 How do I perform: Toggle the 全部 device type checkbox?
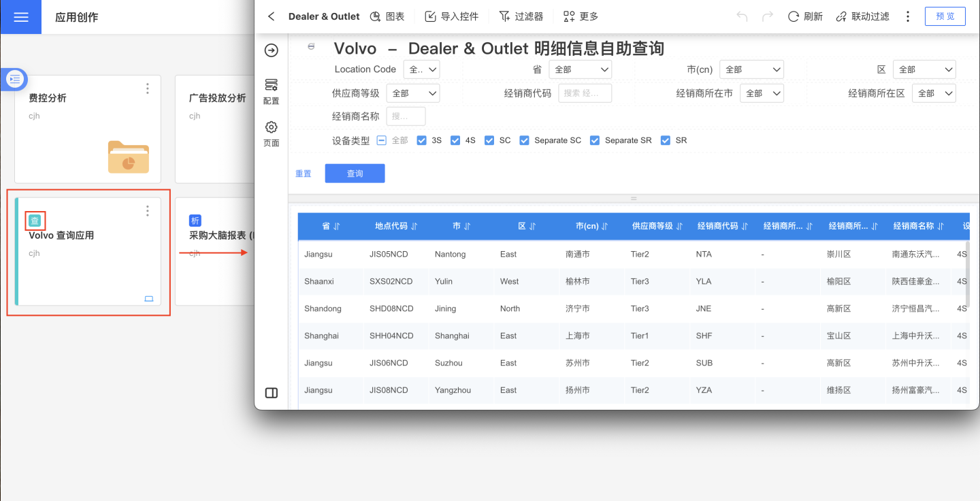click(x=382, y=140)
